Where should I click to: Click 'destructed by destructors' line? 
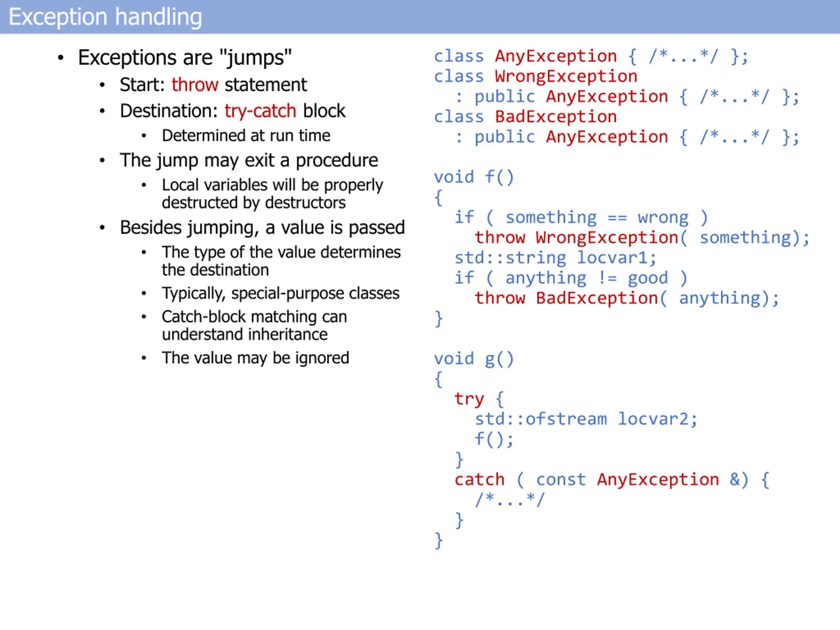(254, 203)
